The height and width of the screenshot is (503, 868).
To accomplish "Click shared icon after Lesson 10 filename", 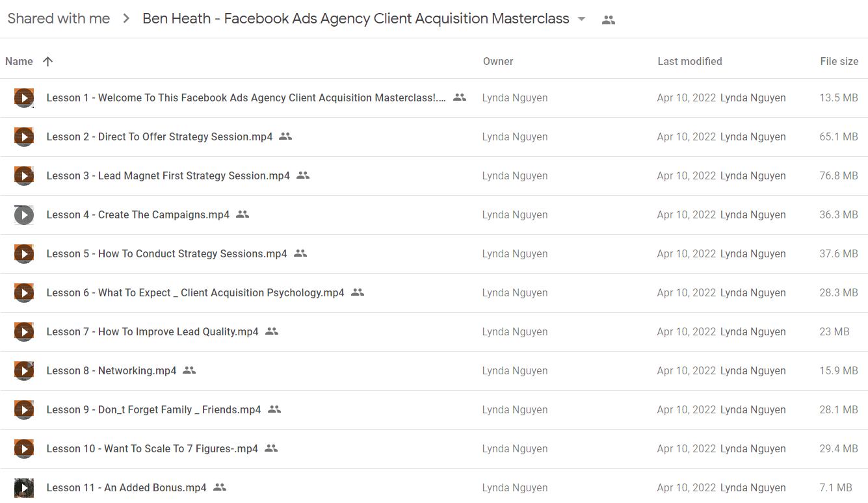I will [271, 448].
